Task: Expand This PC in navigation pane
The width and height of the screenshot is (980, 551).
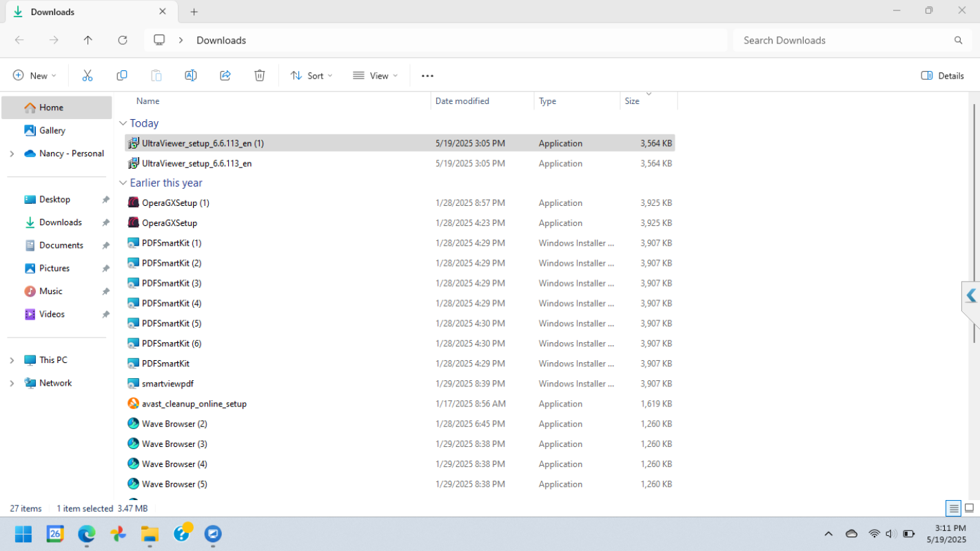Action: tap(12, 360)
